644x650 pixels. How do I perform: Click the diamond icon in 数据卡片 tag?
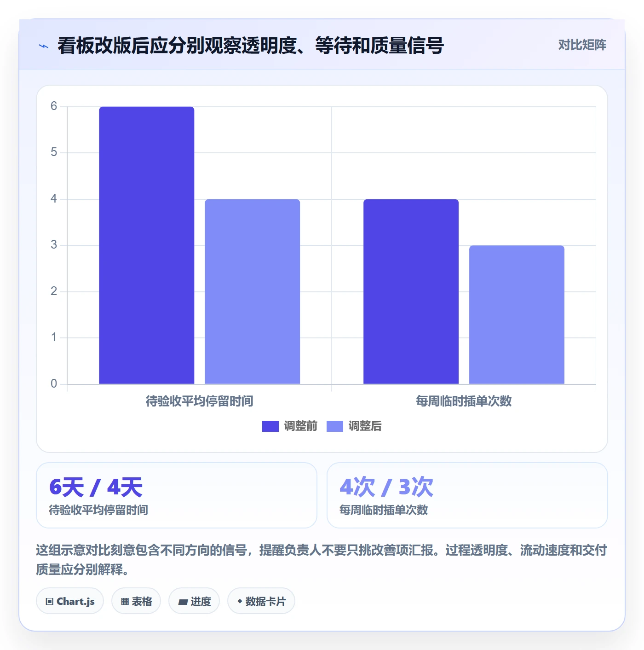click(x=240, y=601)
